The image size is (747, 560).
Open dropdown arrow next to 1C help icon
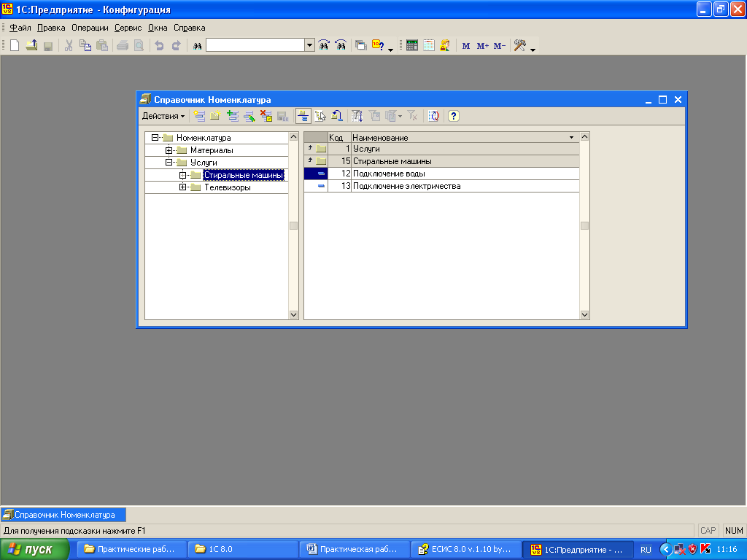pos(391,50)
